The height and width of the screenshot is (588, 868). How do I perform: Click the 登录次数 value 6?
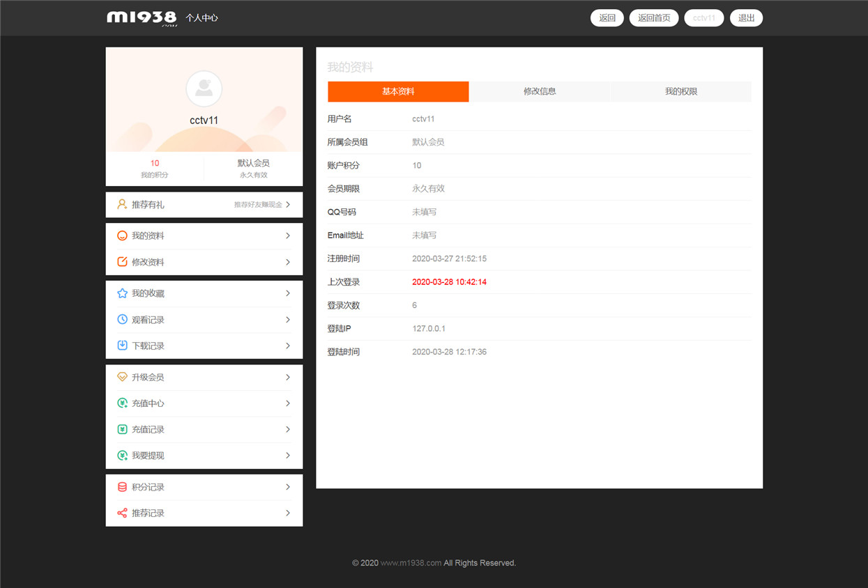click(415, 305)
